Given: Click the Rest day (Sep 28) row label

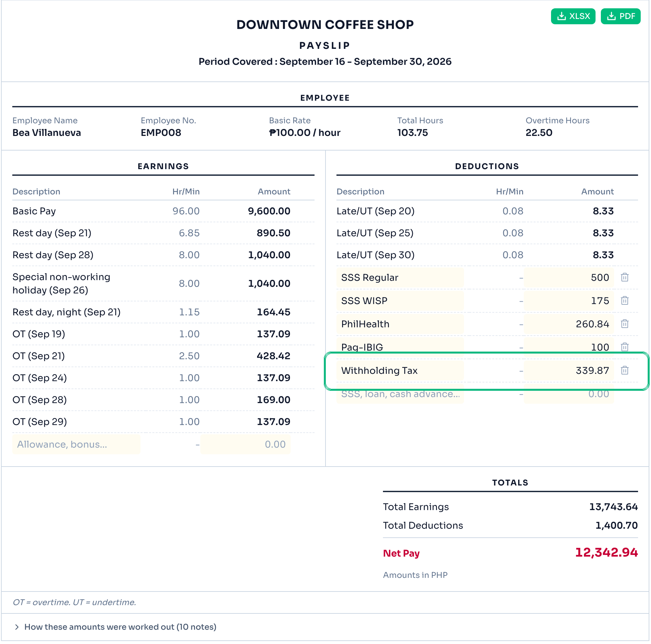Looking at the screenshot, I should pyautogui.click(x=53, y=255).
